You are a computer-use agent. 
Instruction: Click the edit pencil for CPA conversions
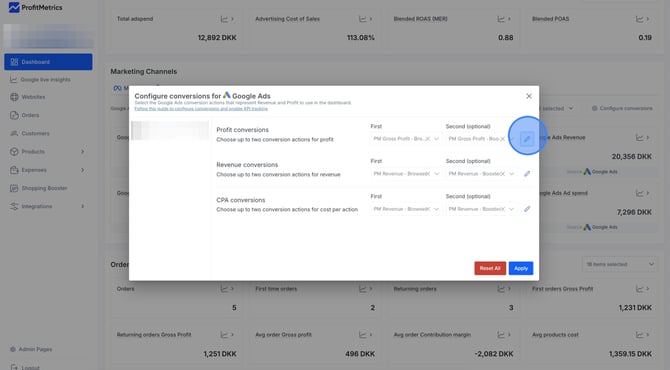point(527,209)
